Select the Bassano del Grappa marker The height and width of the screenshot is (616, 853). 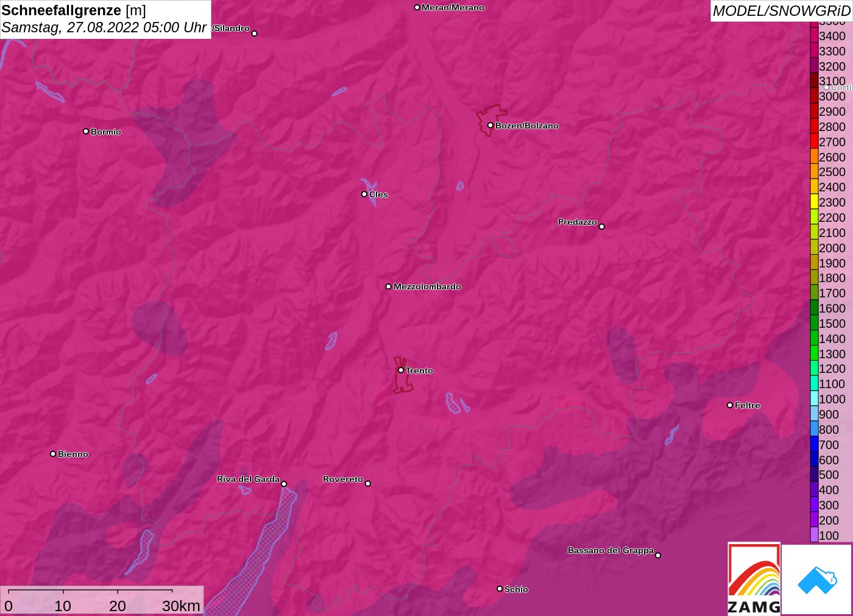coord(657,555)
